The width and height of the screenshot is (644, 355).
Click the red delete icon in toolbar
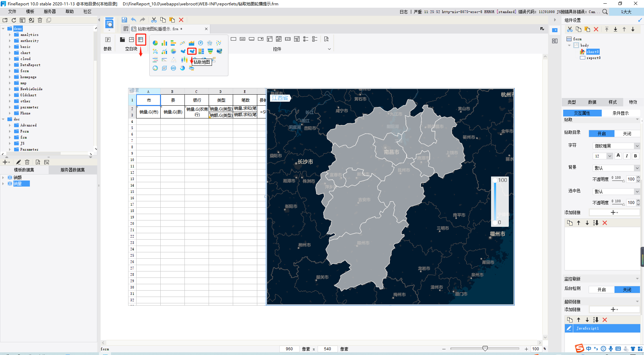pyautogui.click(x=181, y=20)
